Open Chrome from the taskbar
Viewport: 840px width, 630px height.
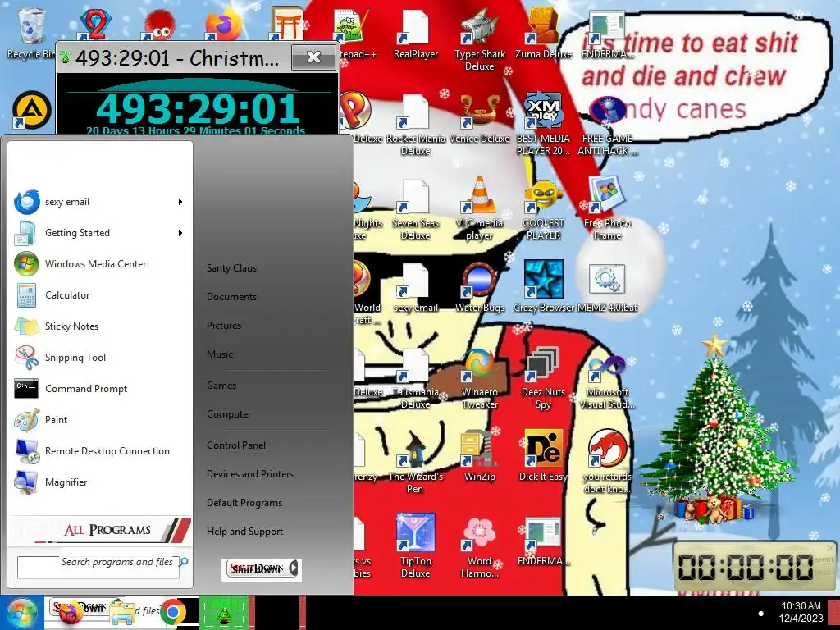tap(172, 612)
